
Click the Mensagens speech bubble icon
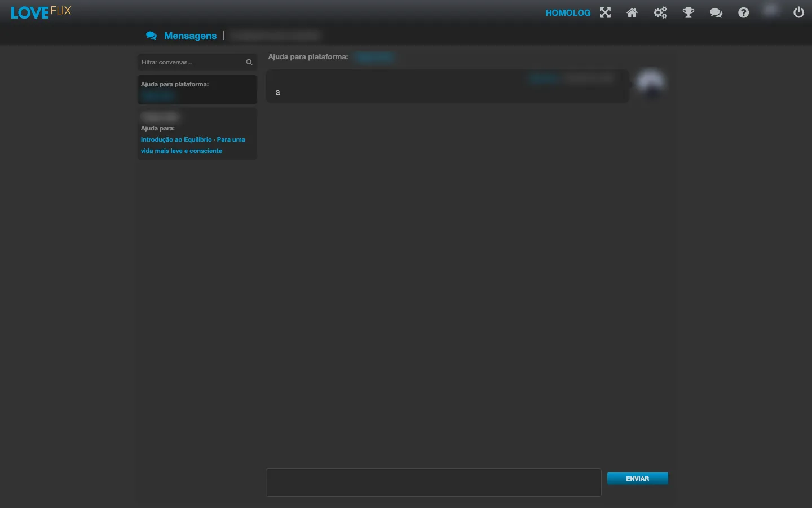[151, 36]
